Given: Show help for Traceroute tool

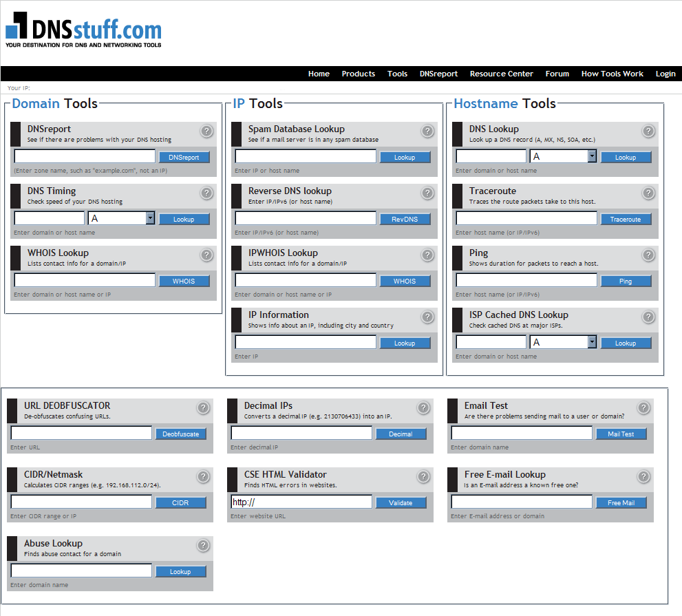Looking at the screenshot, I should [648, 193].
